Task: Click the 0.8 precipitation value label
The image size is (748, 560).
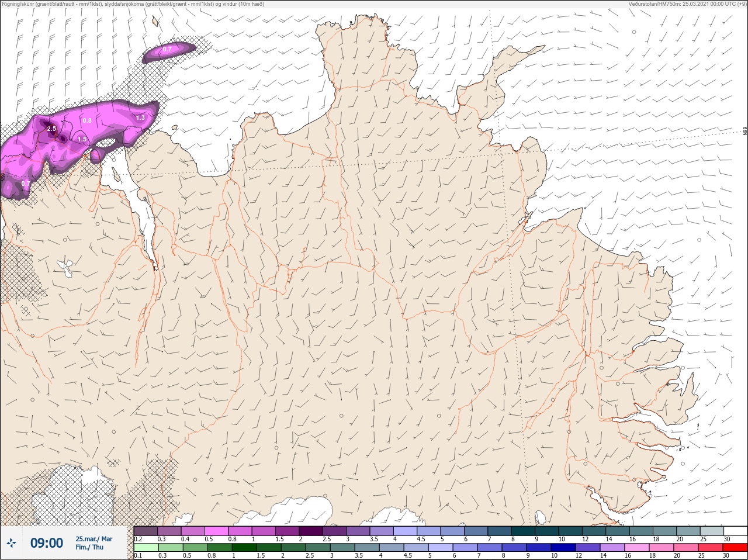Action: coord(86,120)
